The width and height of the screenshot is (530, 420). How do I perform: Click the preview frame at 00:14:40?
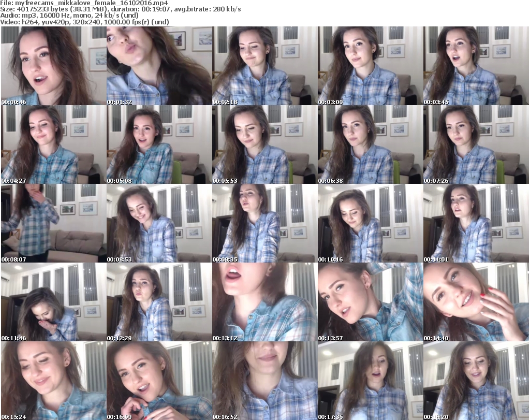pyautogui.click(x=476, y=302)
